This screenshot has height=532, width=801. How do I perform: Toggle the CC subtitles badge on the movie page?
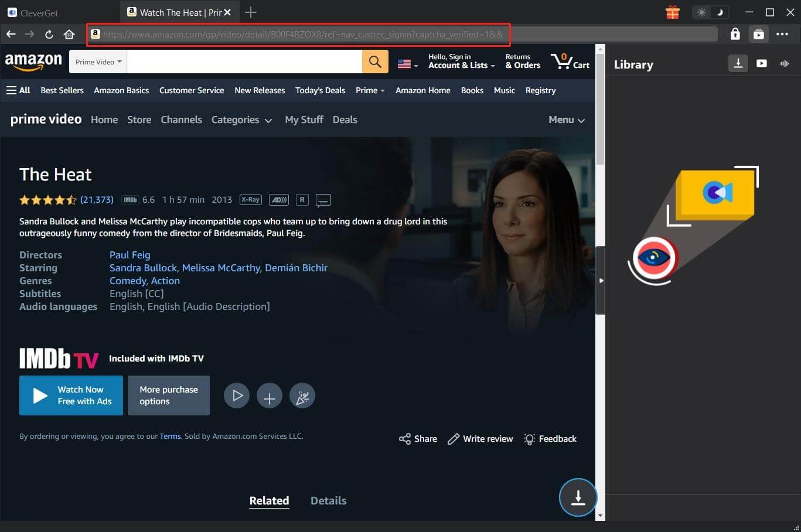tap(323, 200)
